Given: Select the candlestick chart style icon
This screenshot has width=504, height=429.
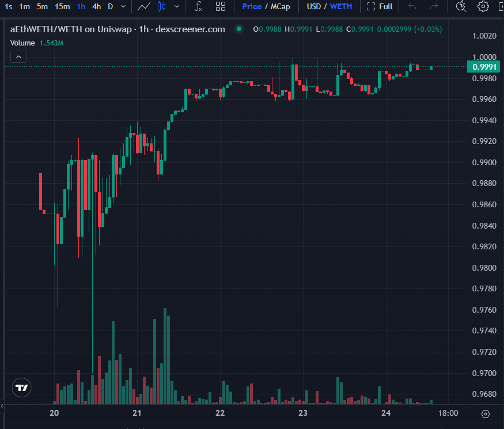Looking at the screenshot, I should point(162,6).
